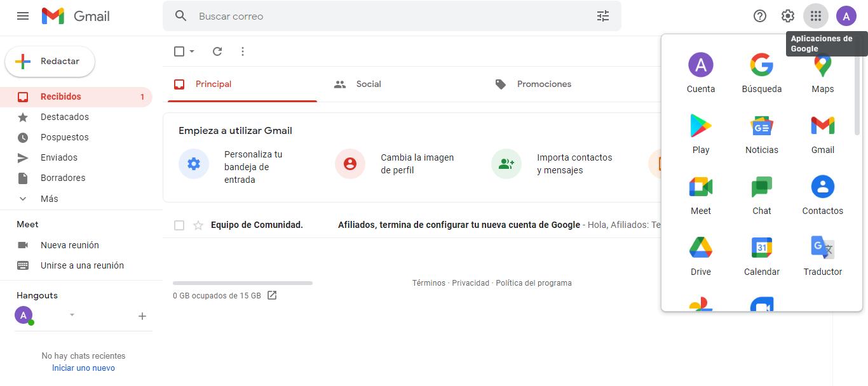Click the Gmail logo
868x386 pixels.
76,16
